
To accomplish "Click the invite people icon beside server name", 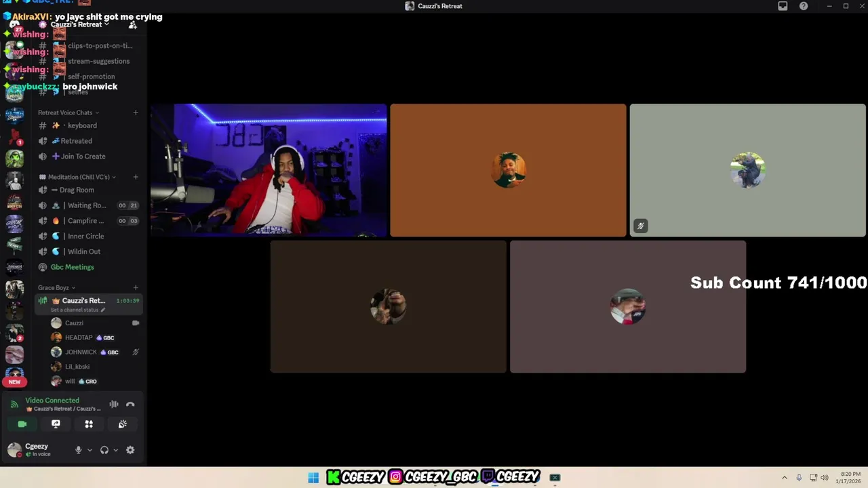I will point(133,25).
